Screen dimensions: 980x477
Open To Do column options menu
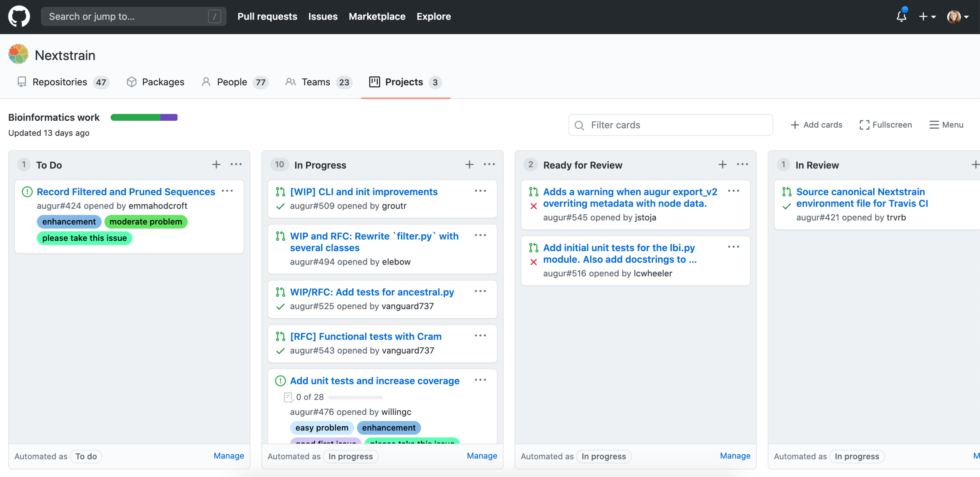(236, 165)
